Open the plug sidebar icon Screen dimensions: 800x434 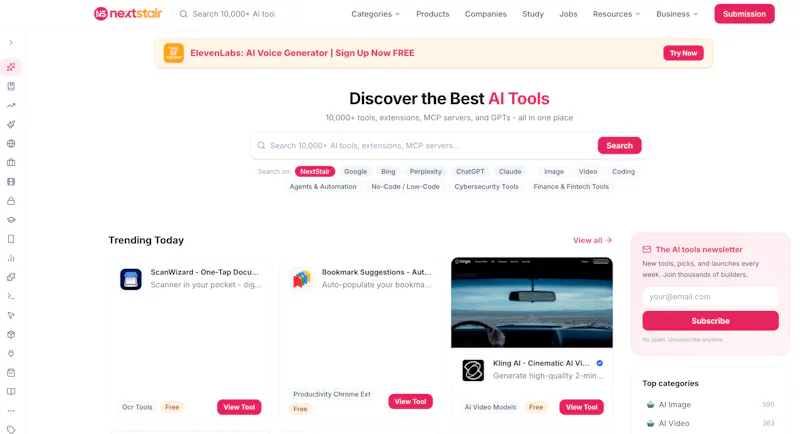point(11,353)
